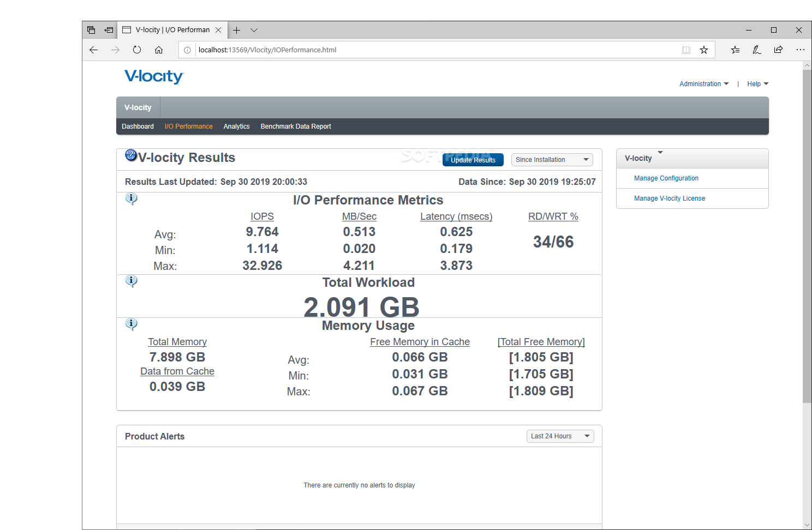Screen dimensions: 812x530
Task: Select the I/O Performance menu item
Action: coord(189,127)
